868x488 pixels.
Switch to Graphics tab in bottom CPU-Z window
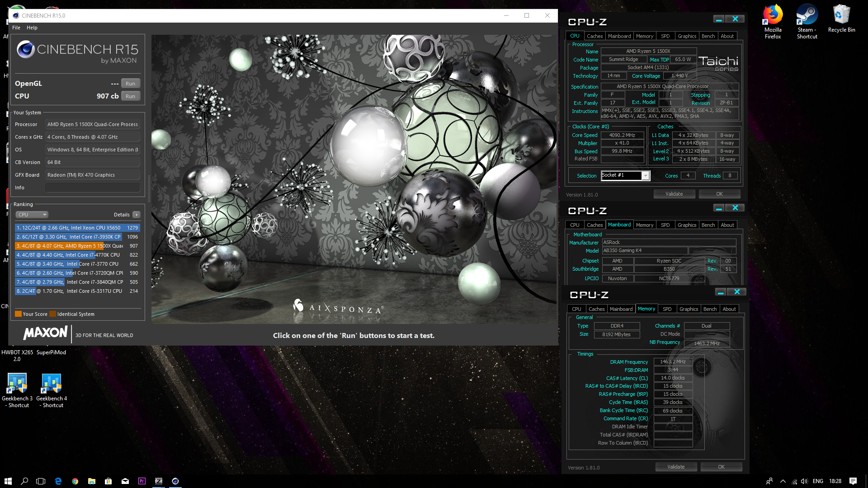(689, 309)
